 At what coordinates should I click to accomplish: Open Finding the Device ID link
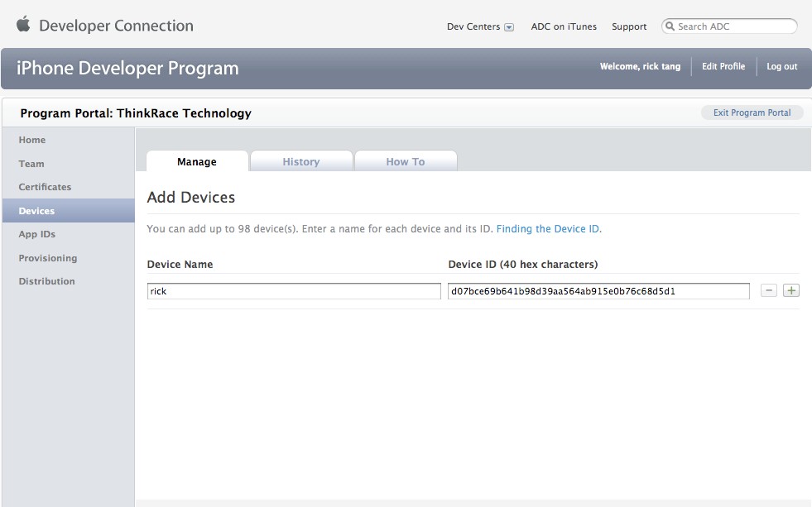pos(549,228)
